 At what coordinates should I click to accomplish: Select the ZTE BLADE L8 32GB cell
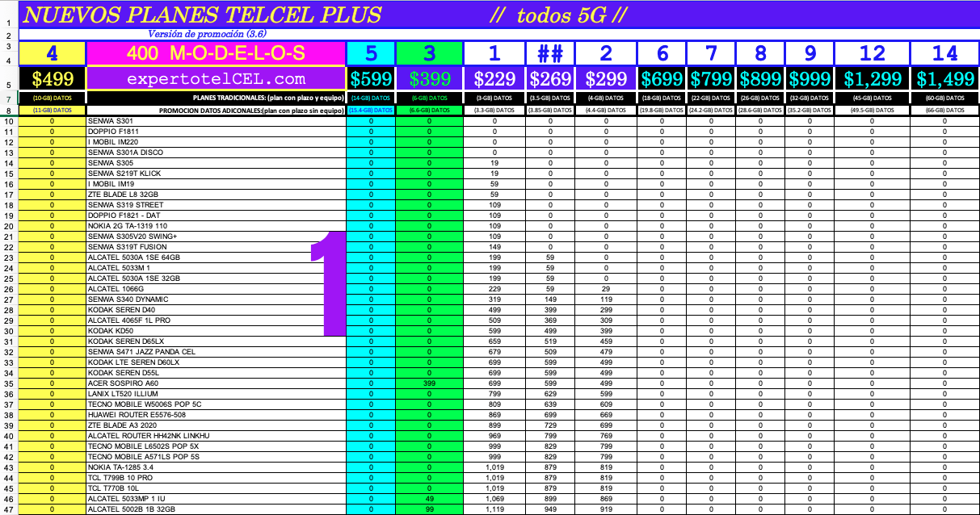tap(216, 195)
